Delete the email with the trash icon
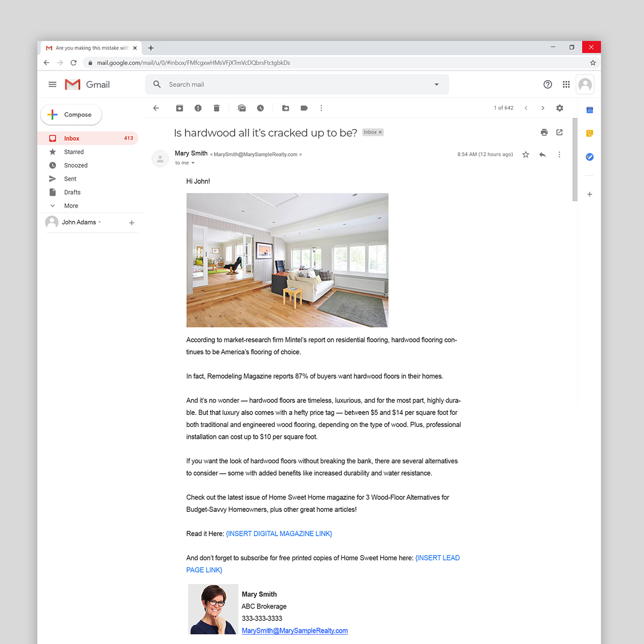644x644 pixels. tap(216, 108)
